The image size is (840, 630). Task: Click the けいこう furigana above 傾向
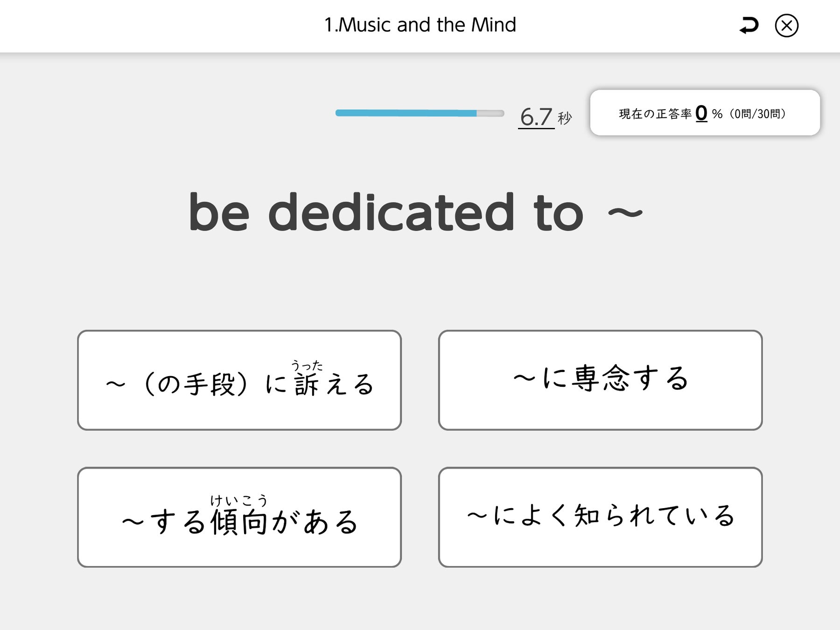tap(239, 500)
